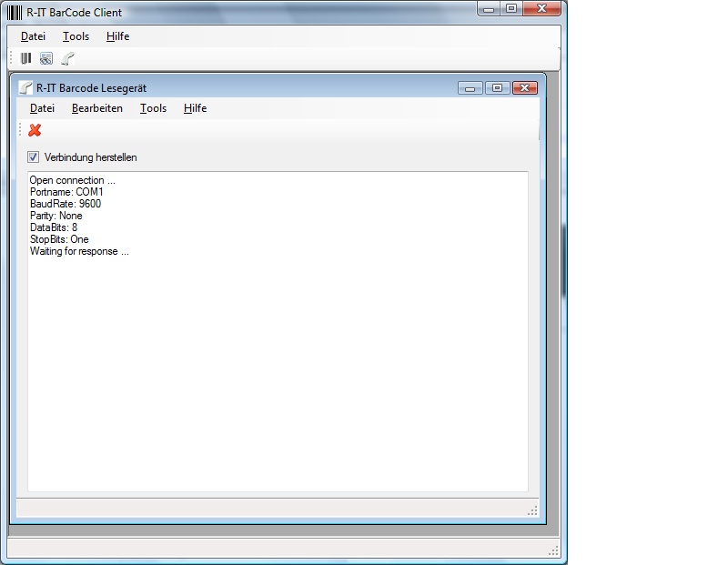Screen dimensions: 728x565
Task: Click the Lesegerät toolbar drag handle
Action: (20, 130)
